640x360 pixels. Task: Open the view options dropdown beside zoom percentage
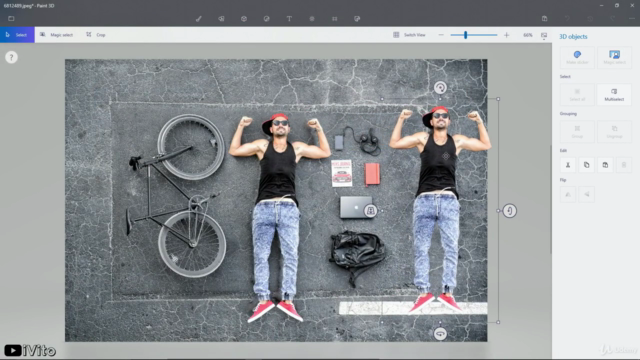[x=544, y=36]
